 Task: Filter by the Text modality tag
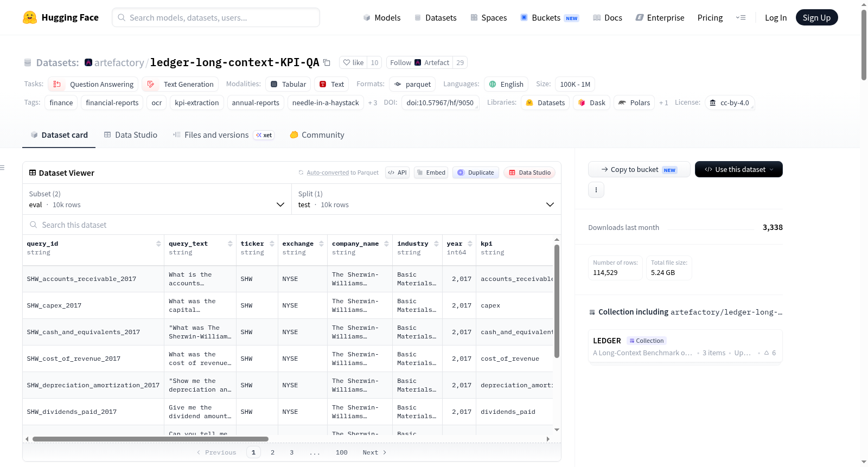pyautogui.click(x=331, y=84)
